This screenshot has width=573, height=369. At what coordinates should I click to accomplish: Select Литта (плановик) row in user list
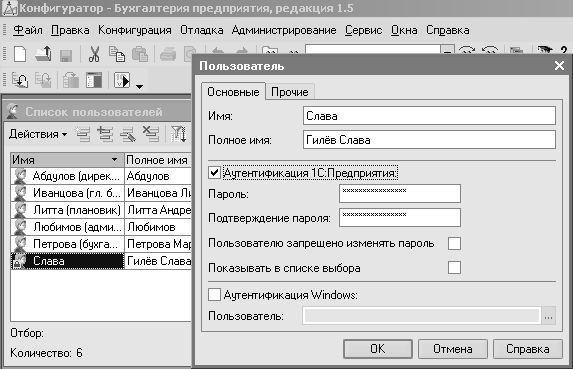101,210
